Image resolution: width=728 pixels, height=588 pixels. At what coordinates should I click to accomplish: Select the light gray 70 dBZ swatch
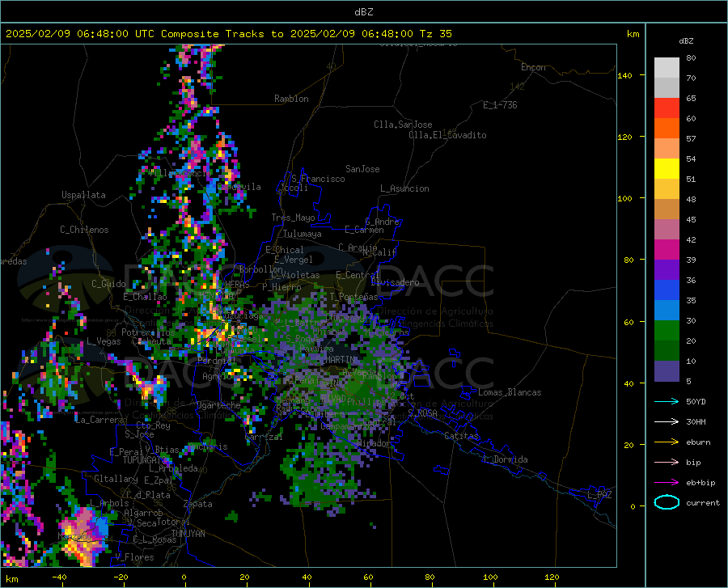(667, 68)
